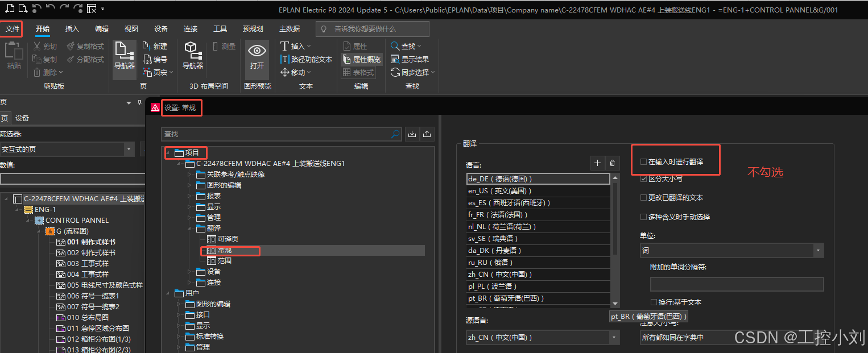Click the 附加的单词分隔符 input field
868x353 pixels.
(x=737, y=284)
